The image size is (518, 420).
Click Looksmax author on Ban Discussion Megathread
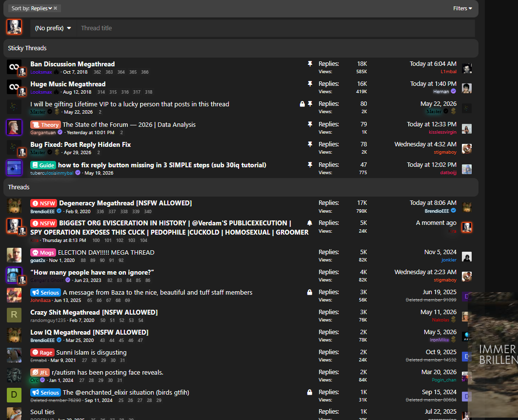click(x=41, y=72)
